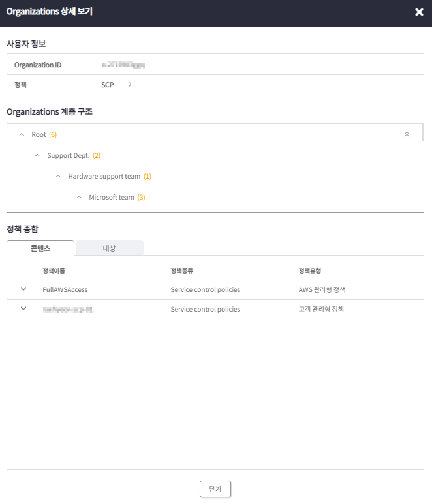Click the 정책이름 column header

click(54, 271)
